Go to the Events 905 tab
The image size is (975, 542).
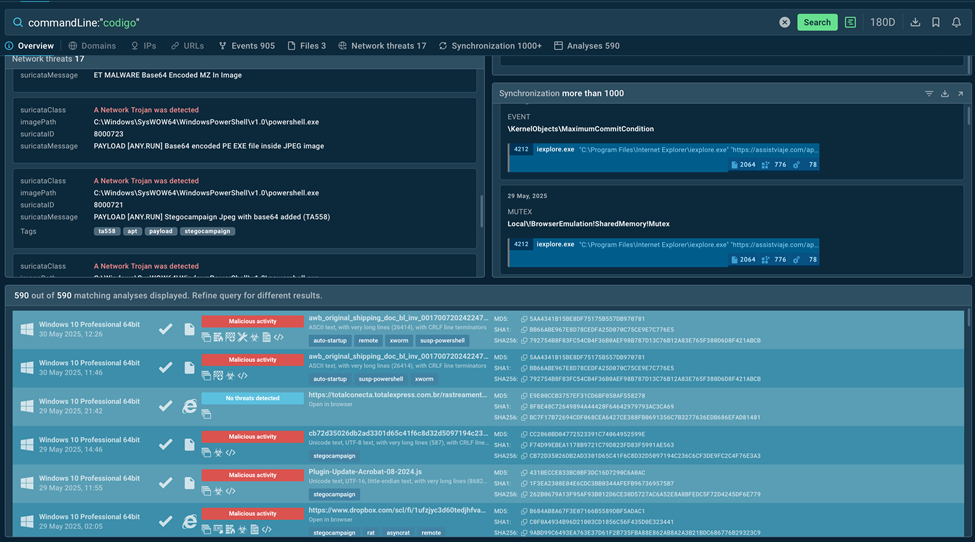(x=247, y=46)
